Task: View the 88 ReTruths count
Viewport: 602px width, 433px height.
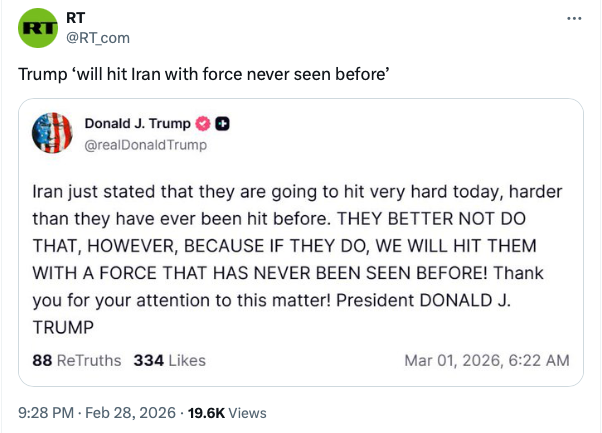Action: [x=76, y=360]
